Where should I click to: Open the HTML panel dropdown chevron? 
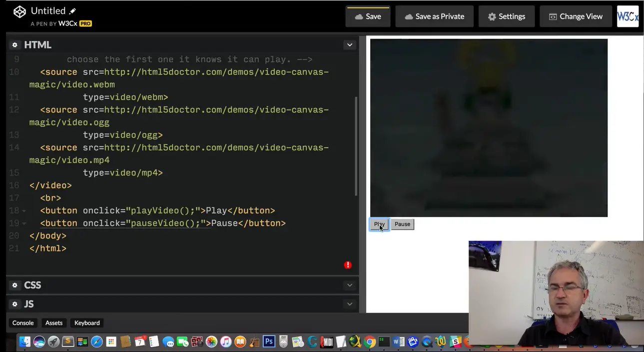pyautogui.click(x=350, y=45)
